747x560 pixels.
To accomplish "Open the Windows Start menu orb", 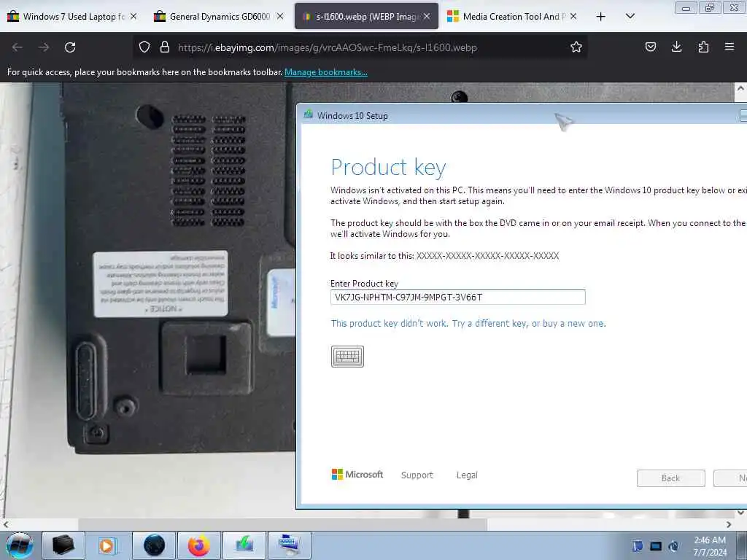I will (20, 545).
